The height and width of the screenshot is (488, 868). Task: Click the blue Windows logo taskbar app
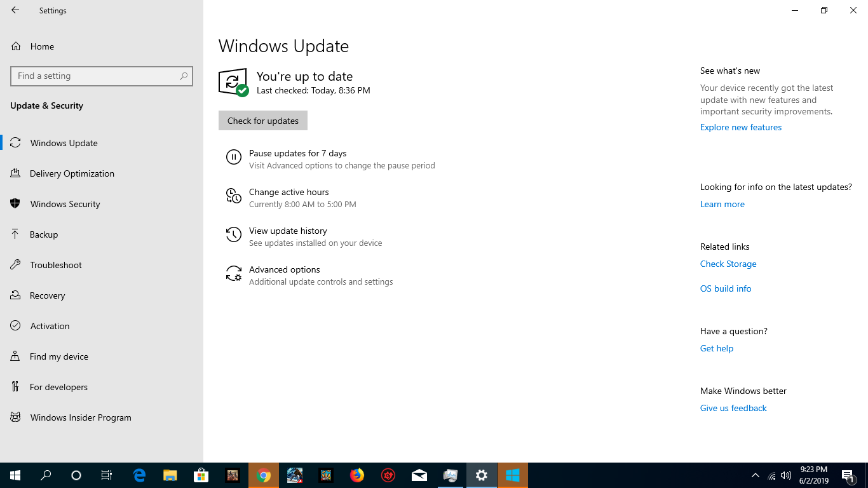coord(513,475)
